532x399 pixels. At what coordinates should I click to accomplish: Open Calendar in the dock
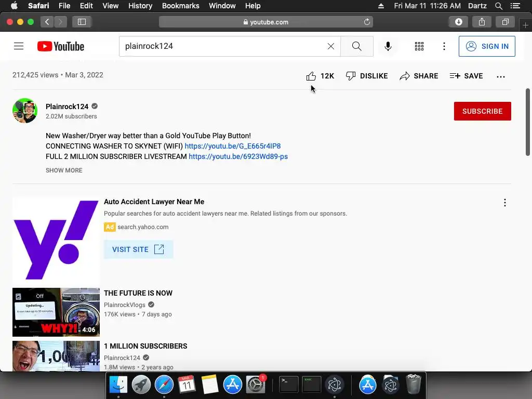pyautogui.click(x=187, y=384)
